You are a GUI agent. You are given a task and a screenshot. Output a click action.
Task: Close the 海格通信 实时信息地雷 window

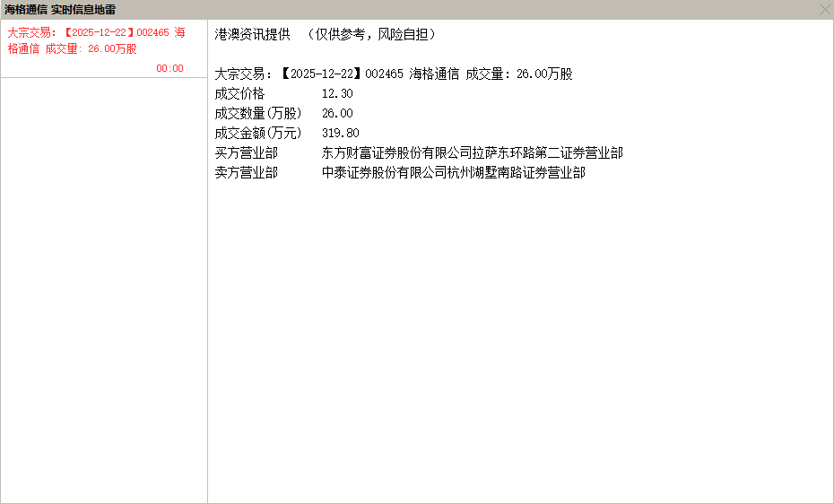click(x=825, y=10)
